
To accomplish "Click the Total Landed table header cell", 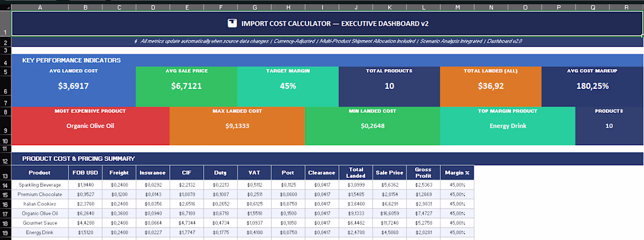I will pos(356,173).
